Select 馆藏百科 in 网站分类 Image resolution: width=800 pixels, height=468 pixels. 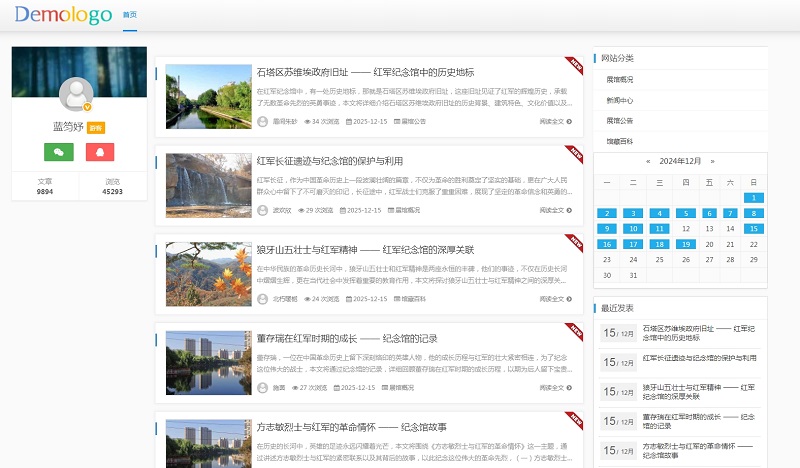coord(619,141)
